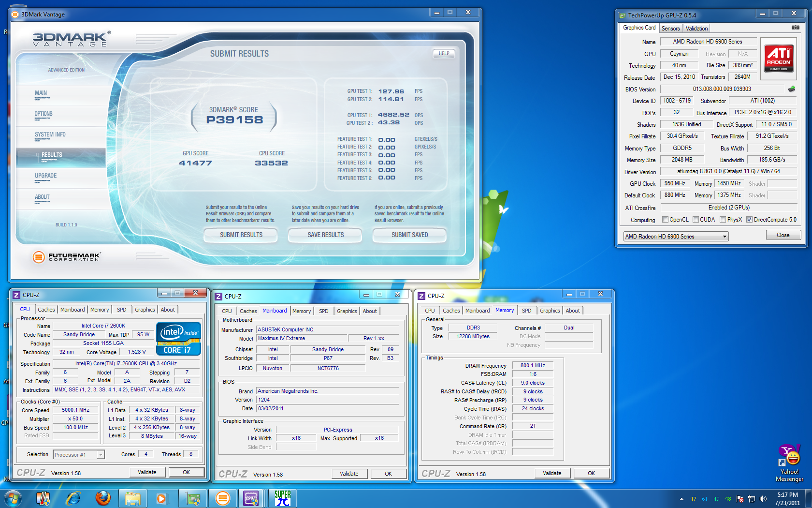
Task: Open the thermometer app in the taskbar
Action: 43,498
